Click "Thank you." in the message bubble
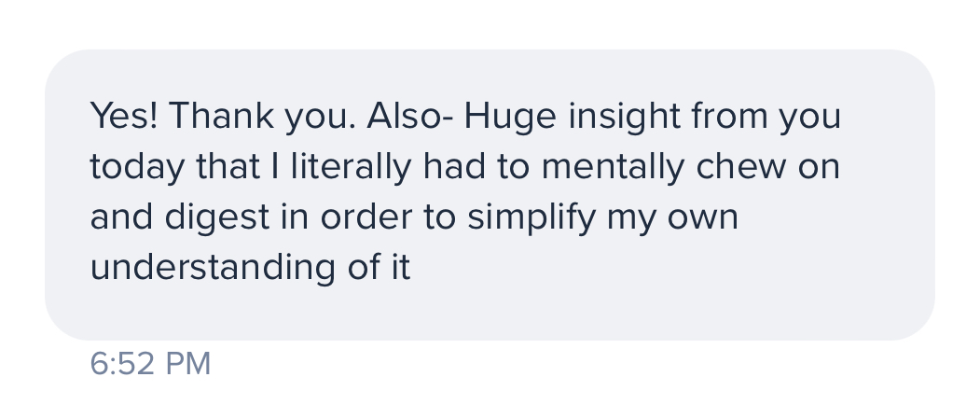This screenshot has height=405, width=980. tap(262, 117)
